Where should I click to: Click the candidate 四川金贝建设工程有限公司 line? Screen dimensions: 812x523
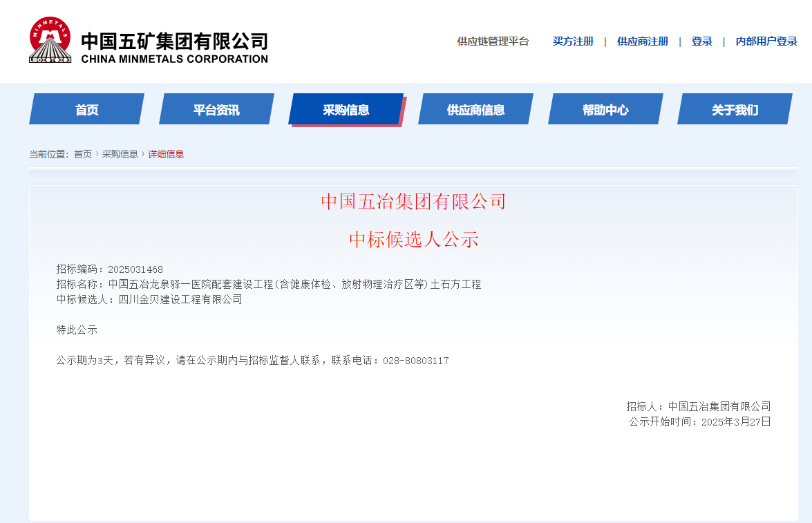coord(149,299)
